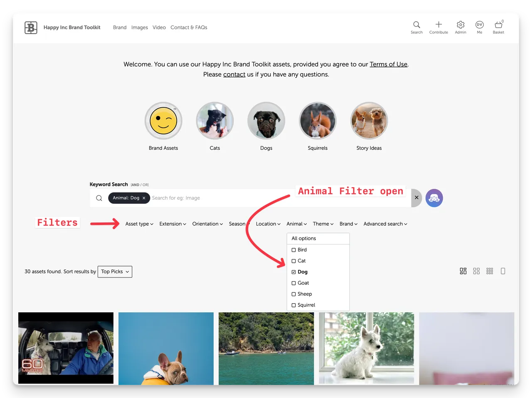
Task: Select the single column view icon
Action: (503, 271)
